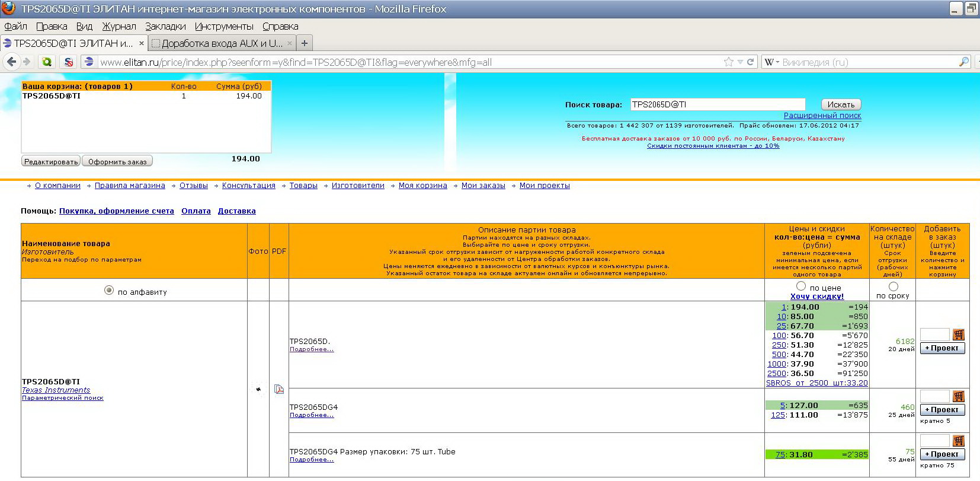
Task: Open the Закладки menu
Action: 165,26
